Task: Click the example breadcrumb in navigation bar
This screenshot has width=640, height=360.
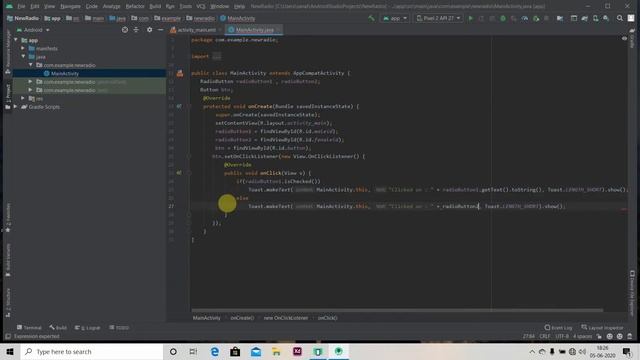Action: tap(168, 18)
